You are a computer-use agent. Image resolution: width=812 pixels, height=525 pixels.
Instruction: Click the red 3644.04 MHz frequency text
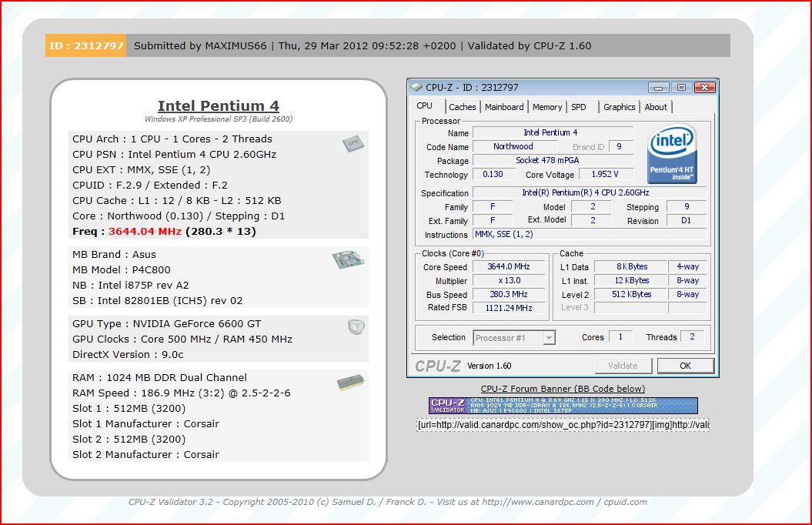pos(145,232)
